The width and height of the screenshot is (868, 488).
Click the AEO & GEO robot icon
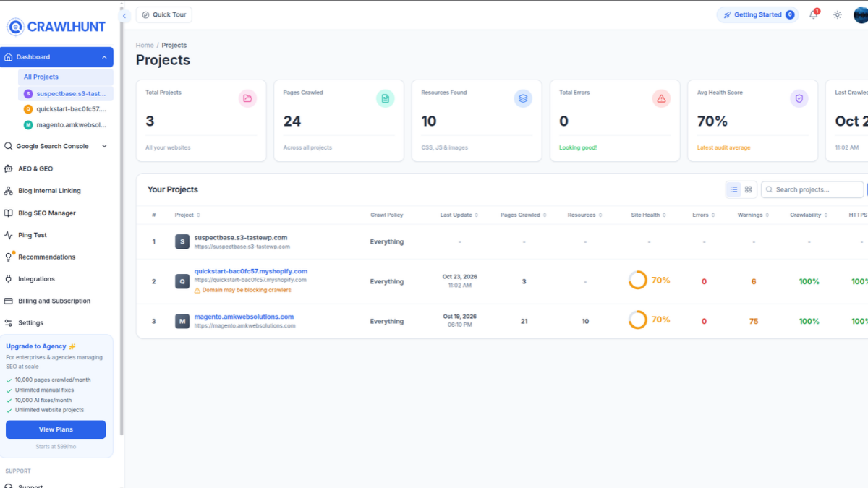9,168
